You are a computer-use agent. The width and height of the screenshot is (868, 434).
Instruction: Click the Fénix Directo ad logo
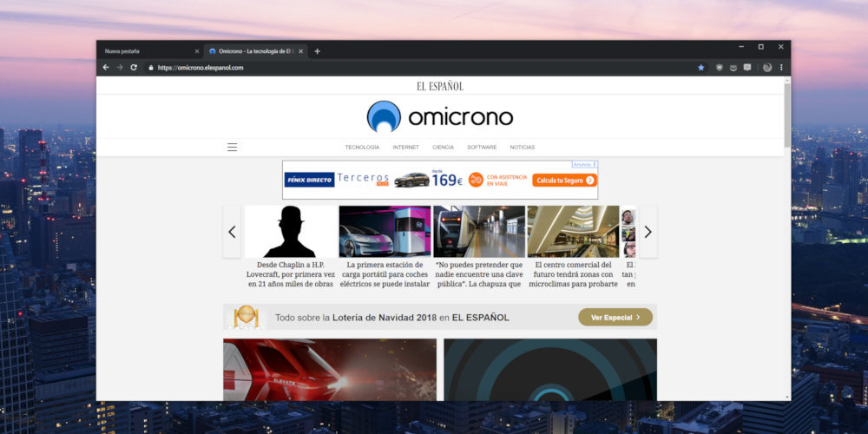[x=310, y=180]
